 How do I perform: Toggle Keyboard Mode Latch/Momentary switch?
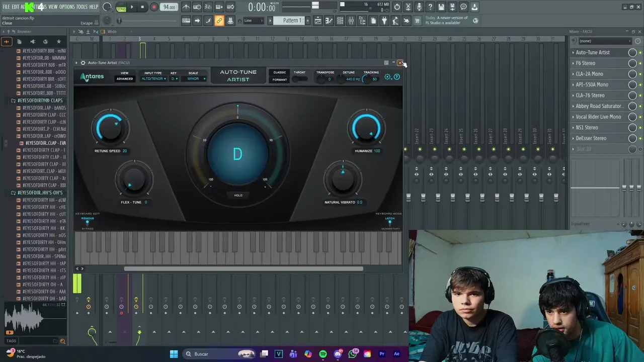coord(390,223)
